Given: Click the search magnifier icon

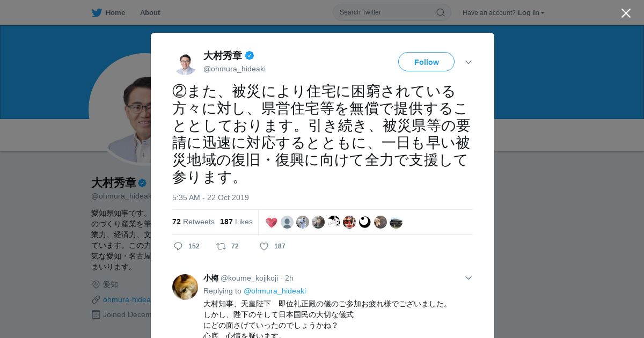Looking at the screenshot, I should (441, 12).
